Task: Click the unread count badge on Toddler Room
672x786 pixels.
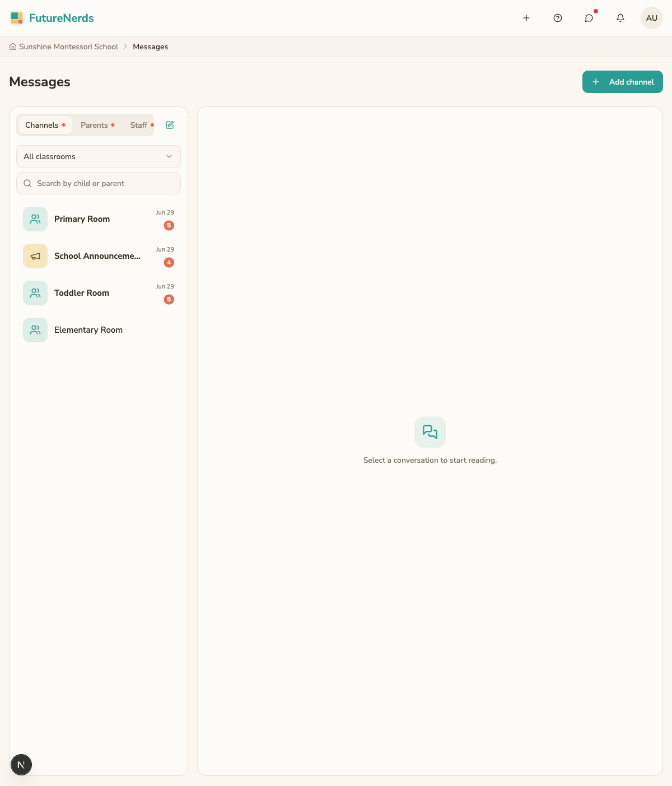Action: point(169,300)
